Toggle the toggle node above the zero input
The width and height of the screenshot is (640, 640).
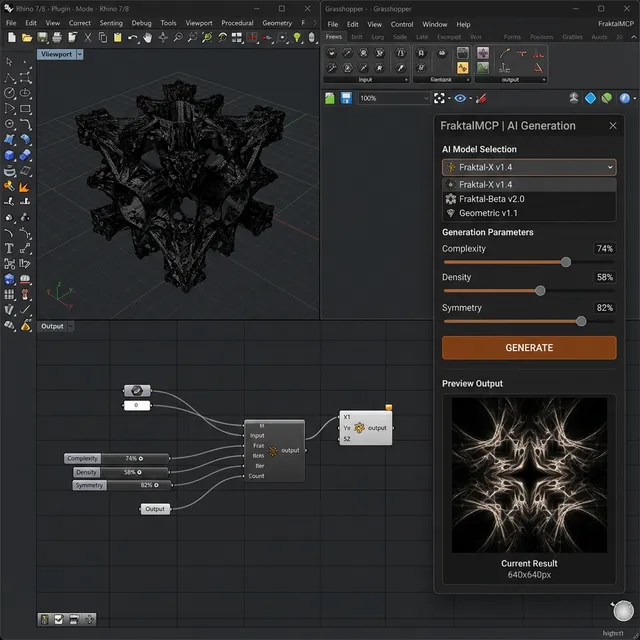(x=137, y=391)
